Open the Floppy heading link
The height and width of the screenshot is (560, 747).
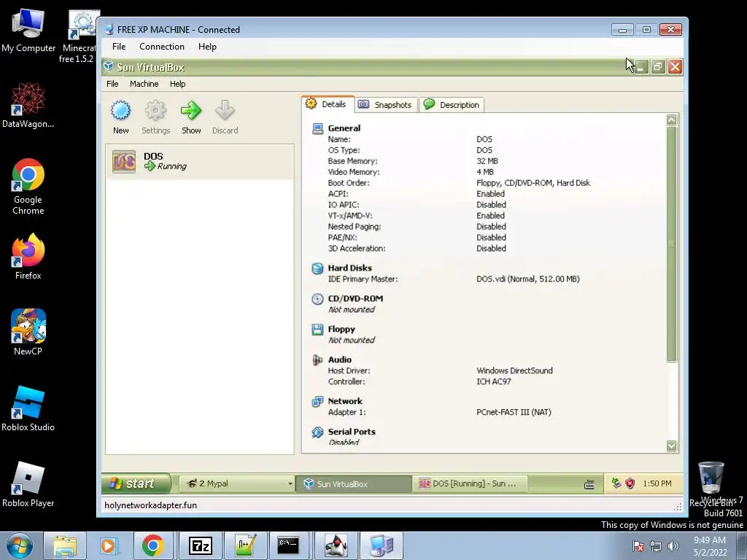341,329
